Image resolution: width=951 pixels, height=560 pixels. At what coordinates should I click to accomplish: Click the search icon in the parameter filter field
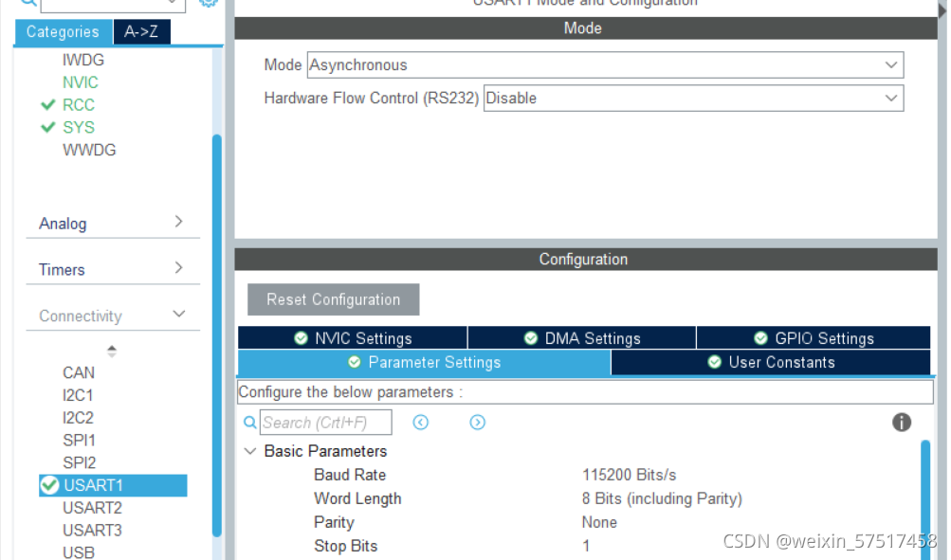click(x=248, y=422)
